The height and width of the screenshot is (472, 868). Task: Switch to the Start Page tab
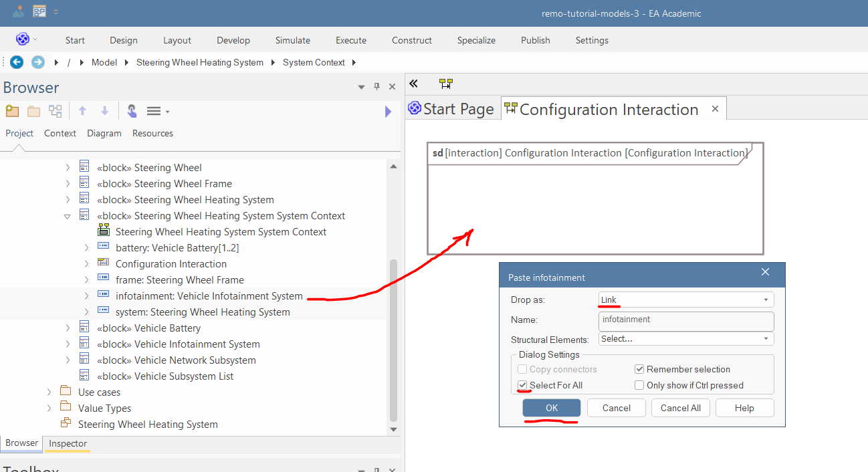[451, 109]
